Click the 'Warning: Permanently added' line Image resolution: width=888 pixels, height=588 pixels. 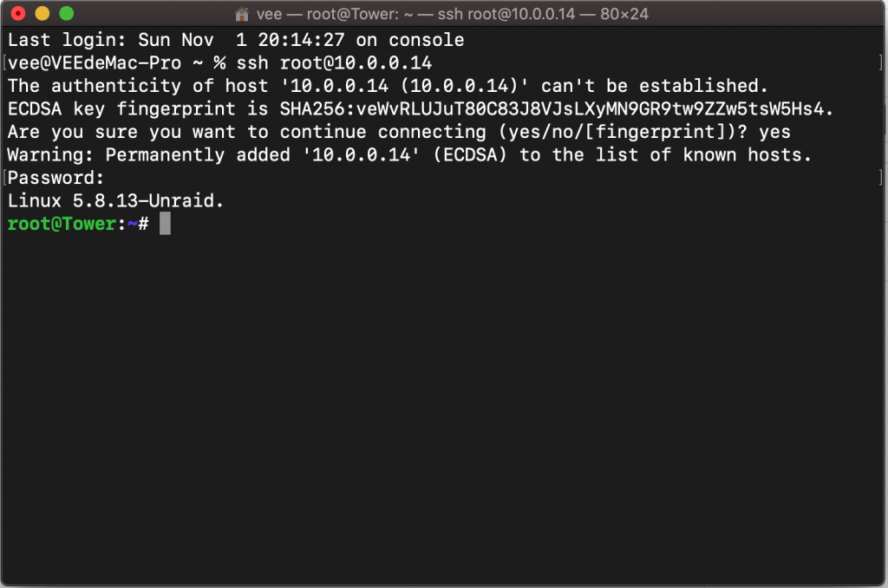click(x=409, y=154)
